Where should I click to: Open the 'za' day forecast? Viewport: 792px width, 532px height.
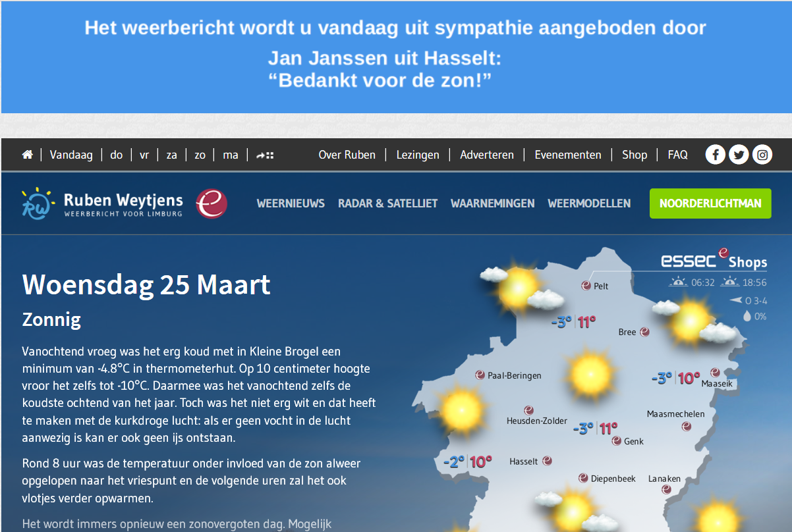point(172,155)
